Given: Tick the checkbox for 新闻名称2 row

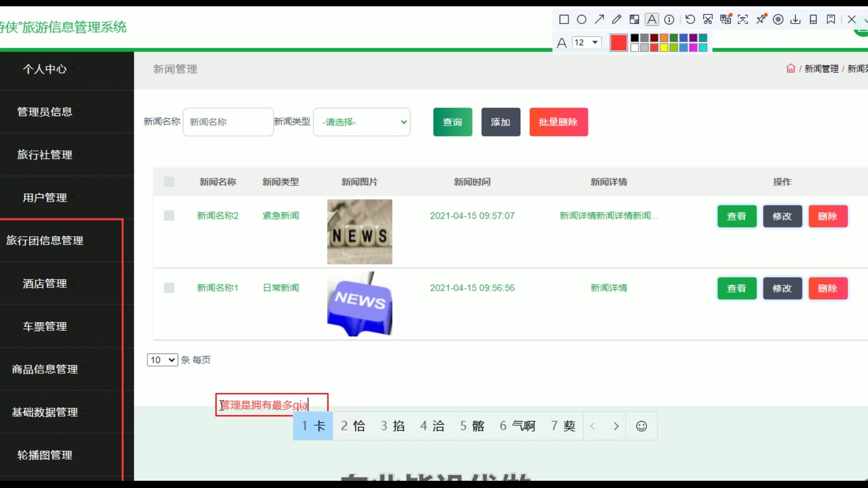Looking at the screenshot, I should 169,216.
